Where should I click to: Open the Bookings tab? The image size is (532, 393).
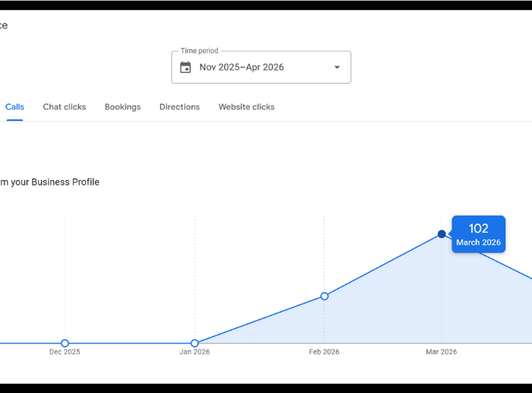coord(122,107)
